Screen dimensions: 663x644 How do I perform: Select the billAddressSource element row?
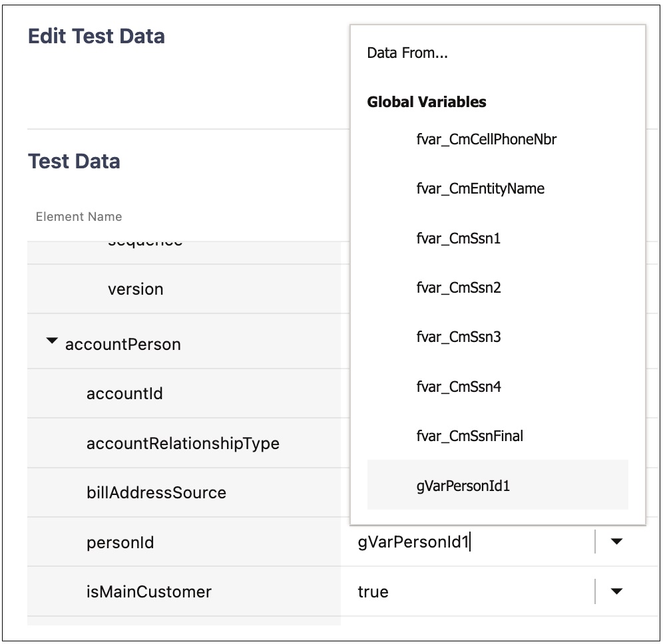[156, 493]
